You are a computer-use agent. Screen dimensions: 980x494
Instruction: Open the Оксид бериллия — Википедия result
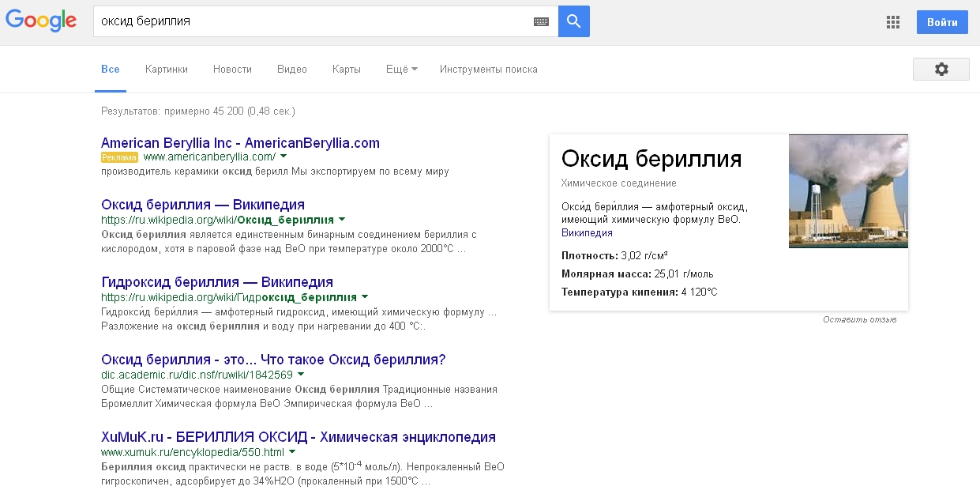pyautogui.click(x=201, y=205)
